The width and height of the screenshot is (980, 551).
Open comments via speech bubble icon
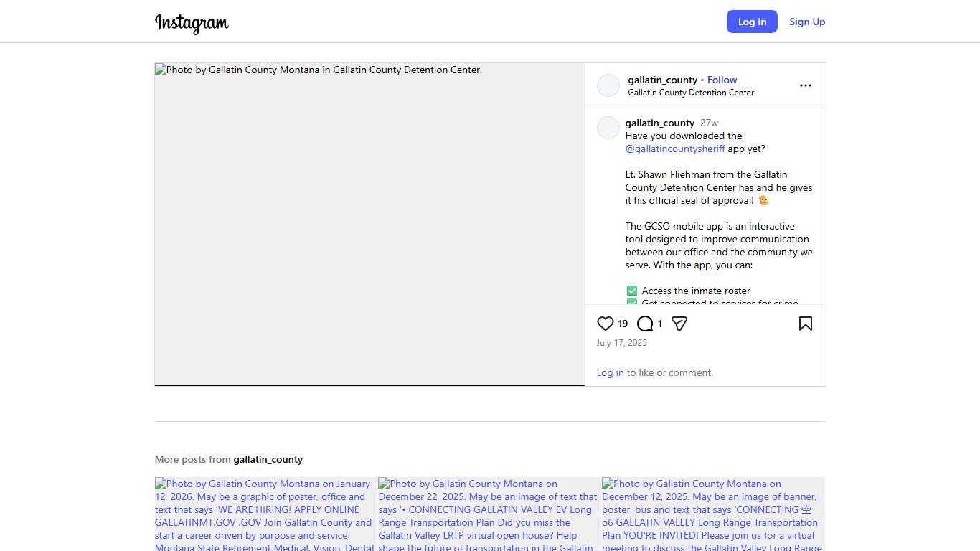[645, 324]
